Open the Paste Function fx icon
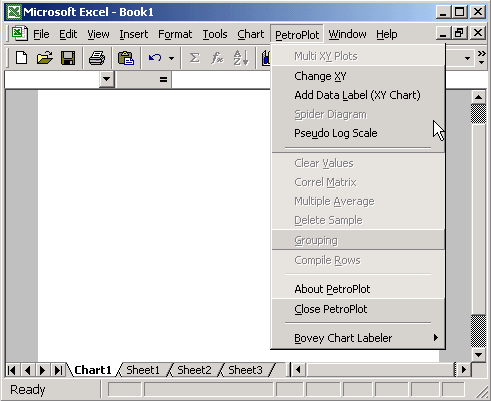Image resolution: width=491 pixels, height=401 pixels. 217,58
